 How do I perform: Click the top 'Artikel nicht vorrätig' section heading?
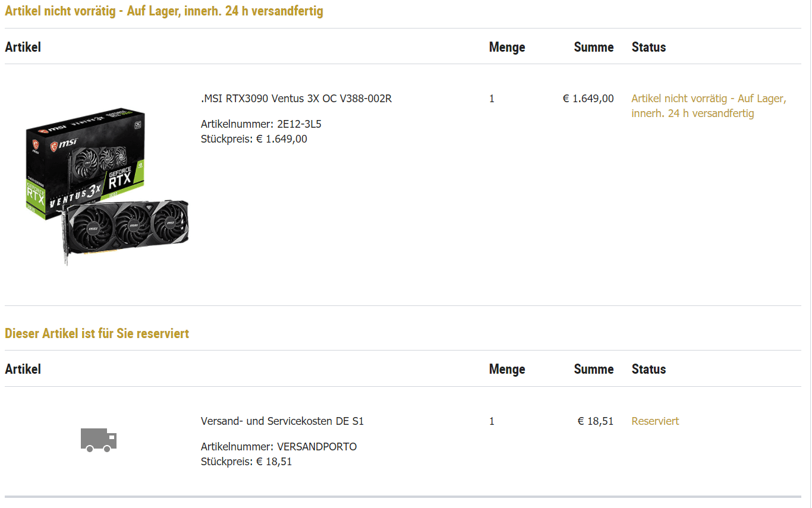click(x=164, y=11)
